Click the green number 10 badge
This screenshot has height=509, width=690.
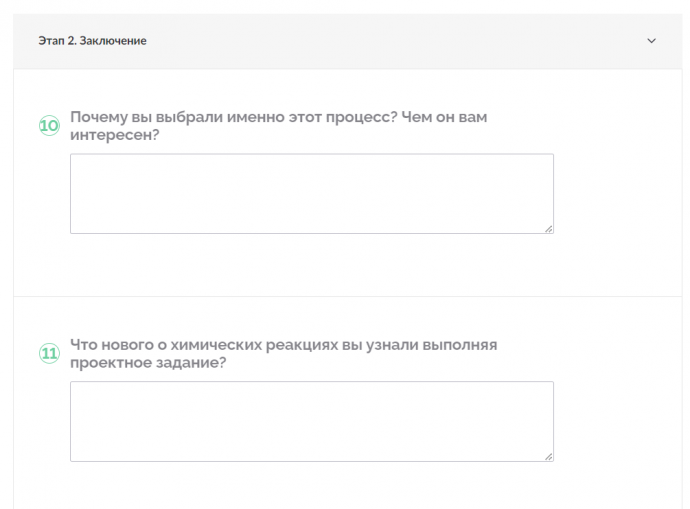click(49, 126)
